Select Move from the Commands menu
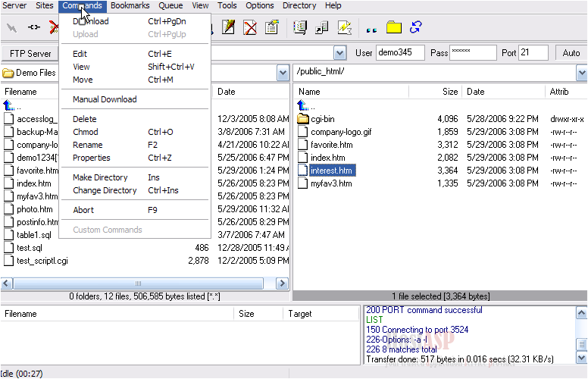Image resolution: width=588 pixels, height=379 pixels. (x=135, y=80)
